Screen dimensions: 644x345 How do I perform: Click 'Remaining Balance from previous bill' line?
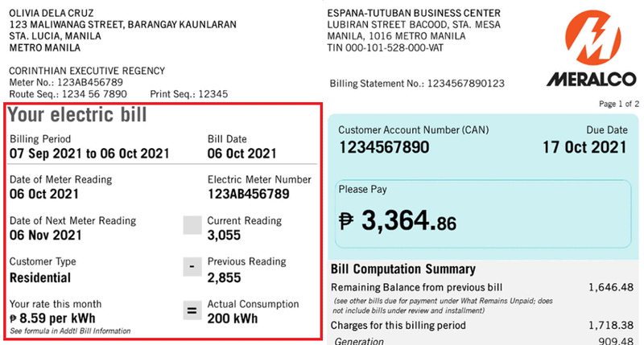click(416, 287)
